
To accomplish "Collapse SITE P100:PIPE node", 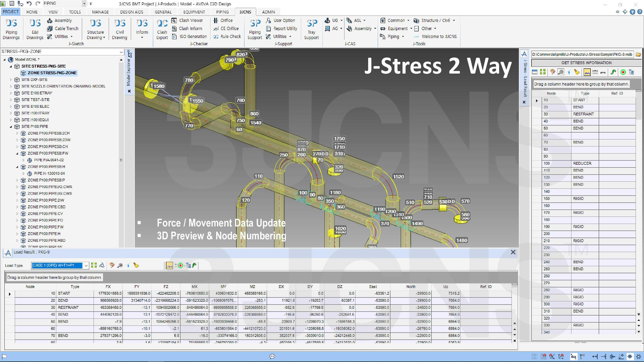I will (11, 127).
